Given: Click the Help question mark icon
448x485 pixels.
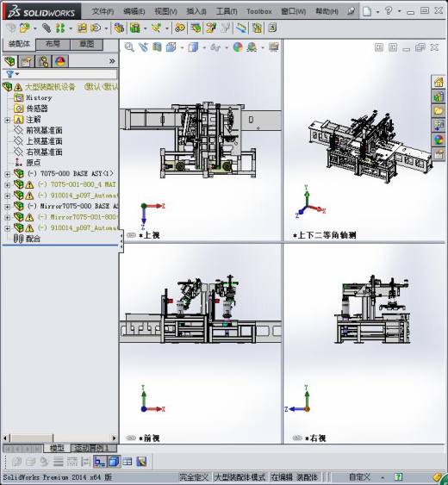Looking at the screenshot, I should point(389,11).
